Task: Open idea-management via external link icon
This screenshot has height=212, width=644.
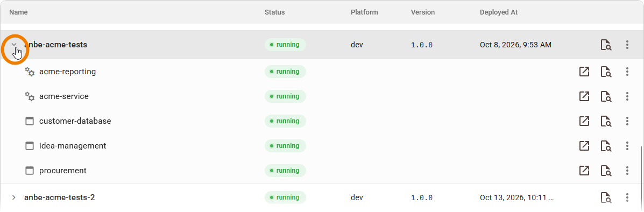Action: coord(584,145)
